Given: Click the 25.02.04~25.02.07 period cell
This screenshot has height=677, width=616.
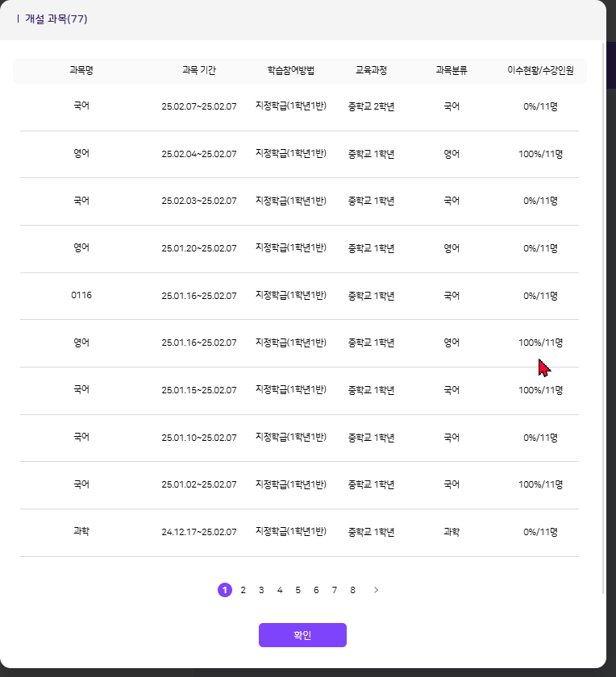Looking at the screenshot, I should pyautogui.click(x=198, y=153).
